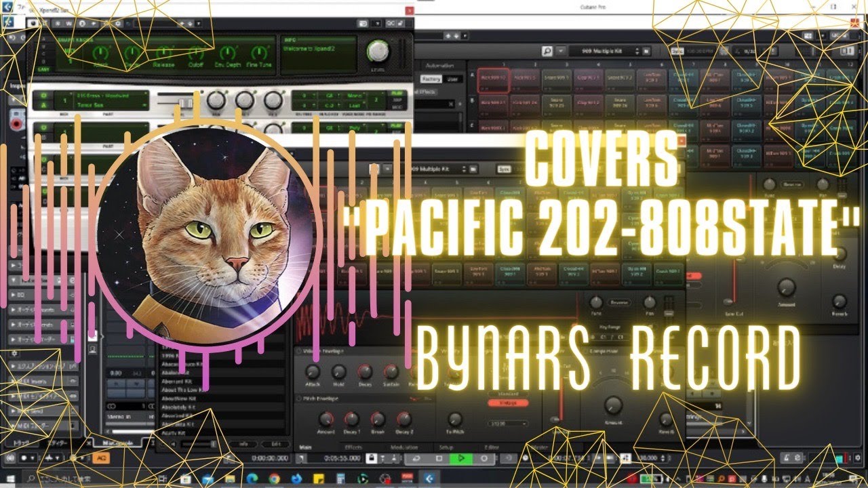Switch to the Effects tab in Groove Agent

click(353, 447)
